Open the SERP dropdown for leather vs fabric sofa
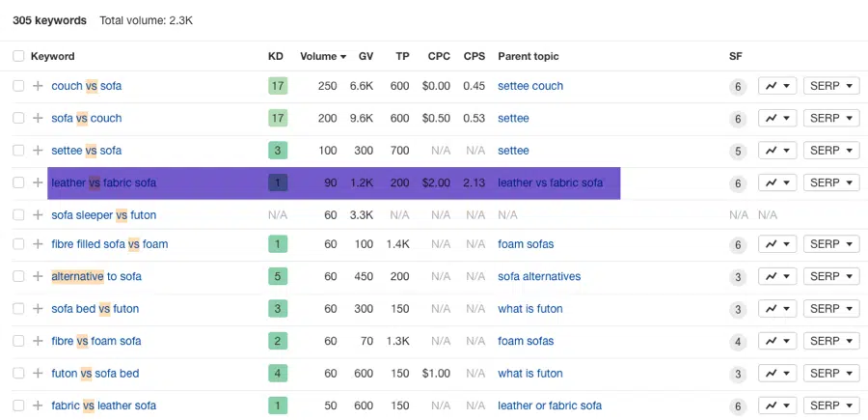 click(830, 182)
